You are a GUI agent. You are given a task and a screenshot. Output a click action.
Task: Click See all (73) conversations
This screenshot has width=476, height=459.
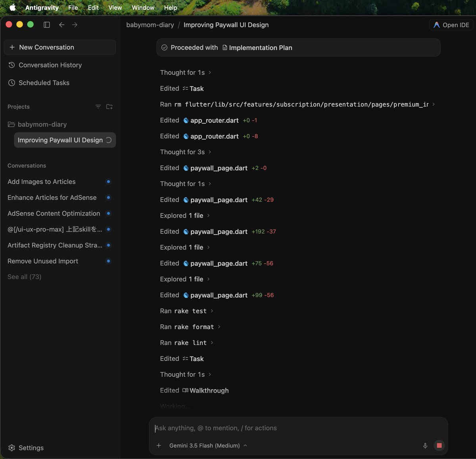pos(24,277)
